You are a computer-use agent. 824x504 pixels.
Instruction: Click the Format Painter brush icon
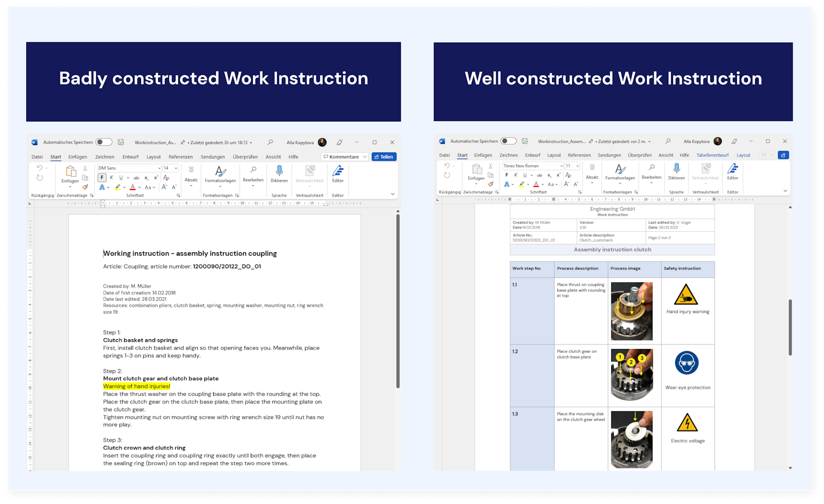[x=84, y=187]
